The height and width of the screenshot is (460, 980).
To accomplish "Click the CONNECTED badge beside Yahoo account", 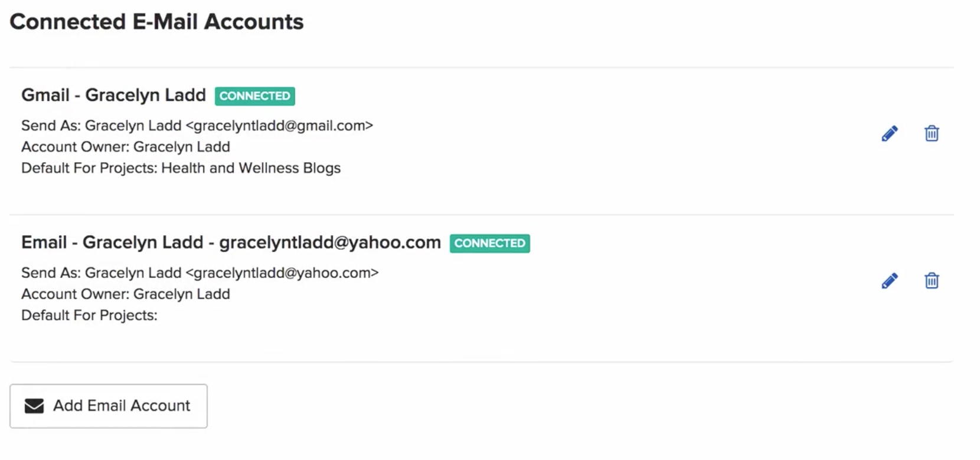I will coord(489,244).
